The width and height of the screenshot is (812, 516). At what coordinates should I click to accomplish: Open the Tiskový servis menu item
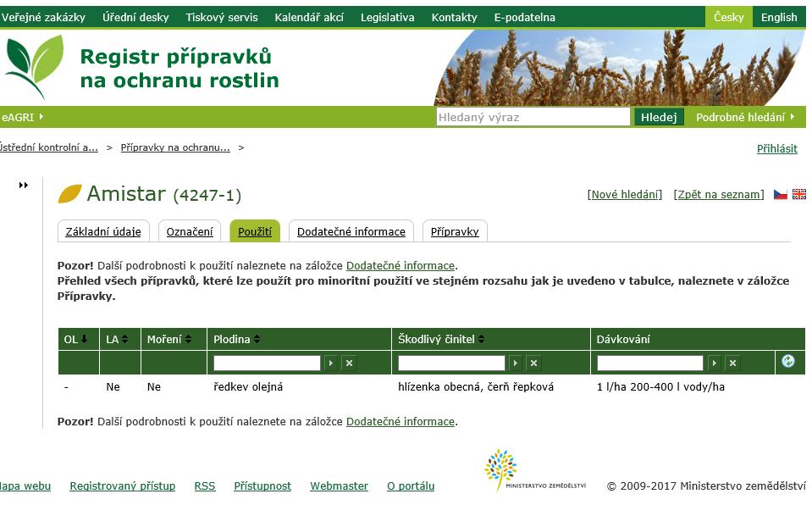coord(222,17)
